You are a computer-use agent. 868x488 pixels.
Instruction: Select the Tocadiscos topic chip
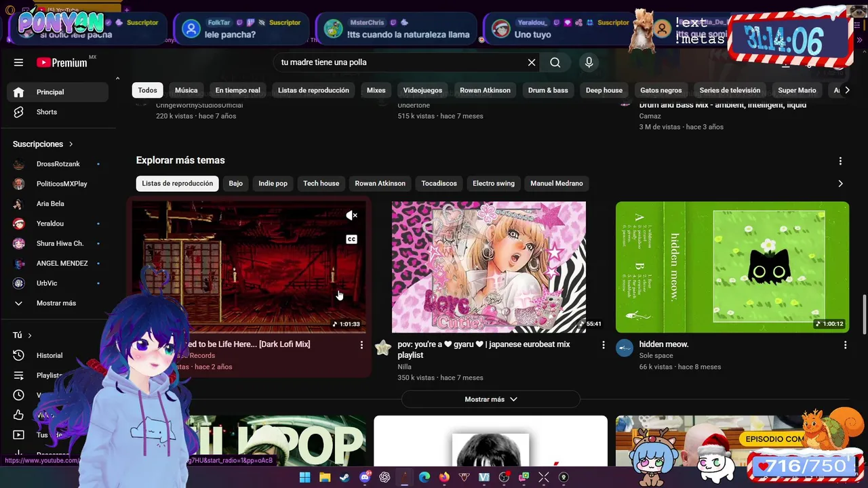pyautogui.click(x=439, y=183)
